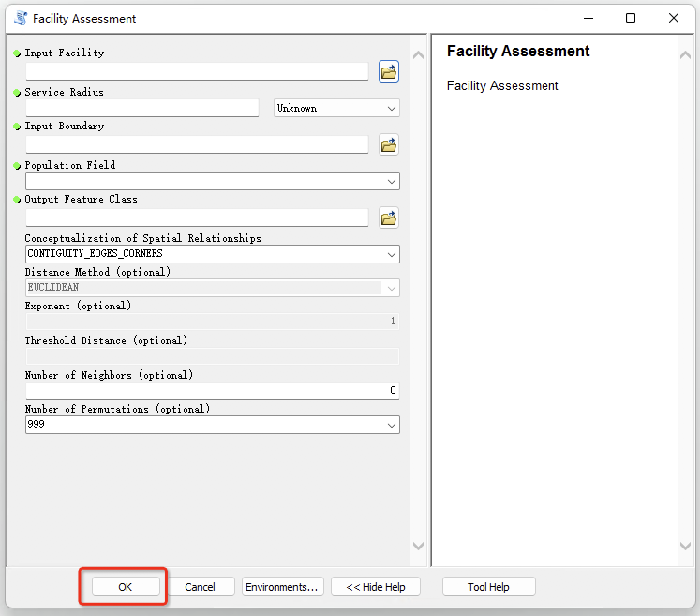This screenshot has height=616, width=700.
Task: Open the Input Boundary browse folder icon
Action: 389,144
